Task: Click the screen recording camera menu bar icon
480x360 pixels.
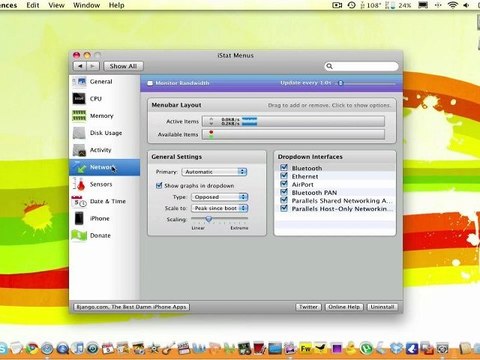Action: point(337,5)
